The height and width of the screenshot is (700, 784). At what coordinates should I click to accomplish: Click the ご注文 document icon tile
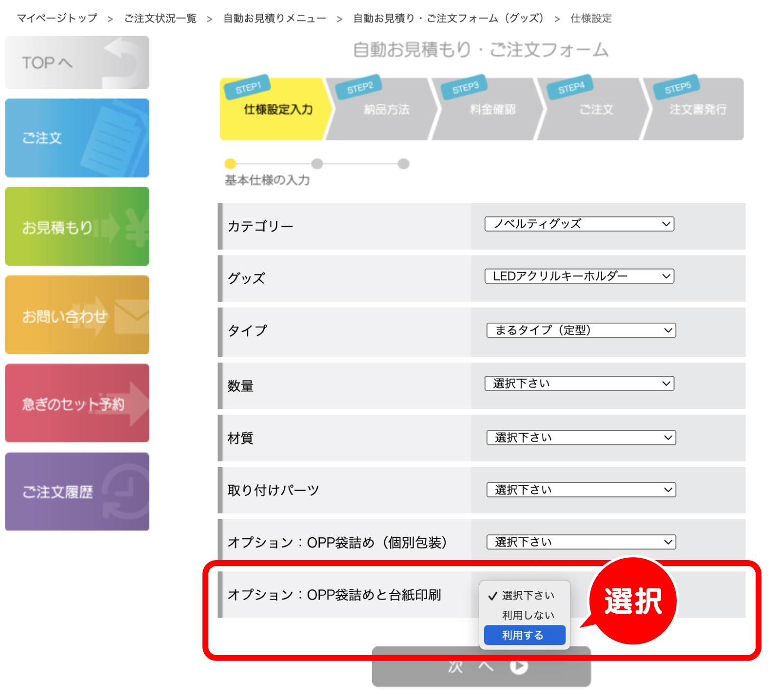pyautogui.click(x=115, y=138)
